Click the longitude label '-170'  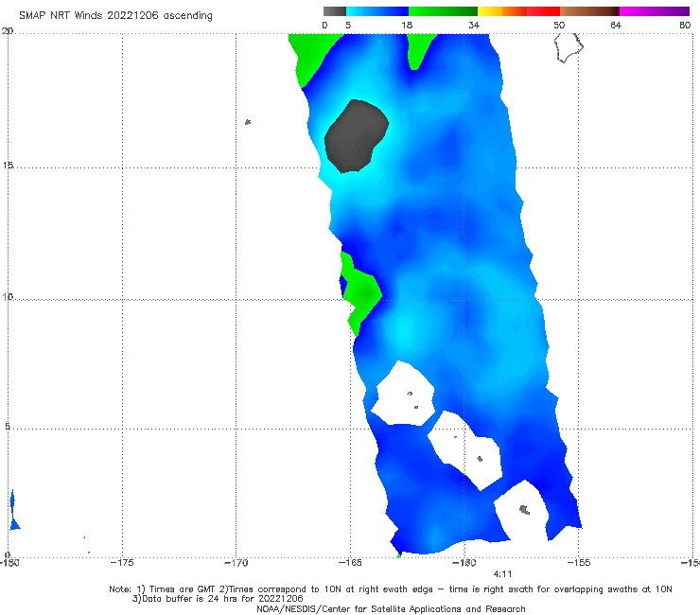(x=236, y=563)
